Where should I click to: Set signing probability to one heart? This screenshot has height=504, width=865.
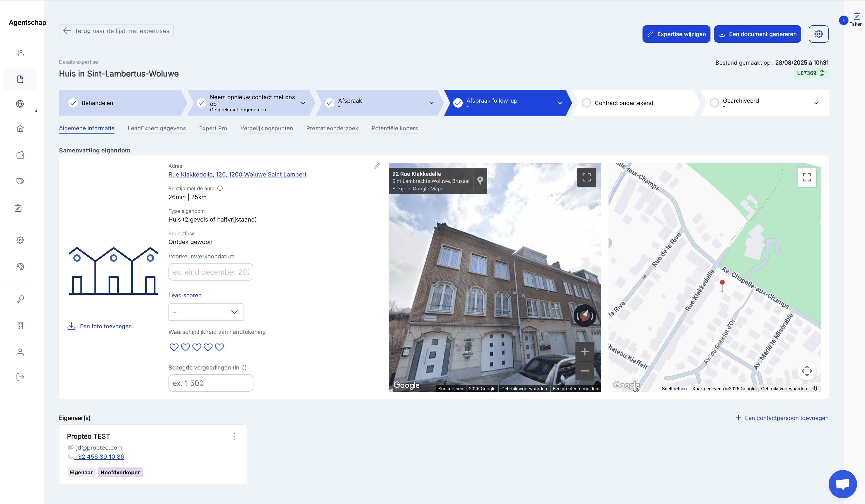click(174, 347)
